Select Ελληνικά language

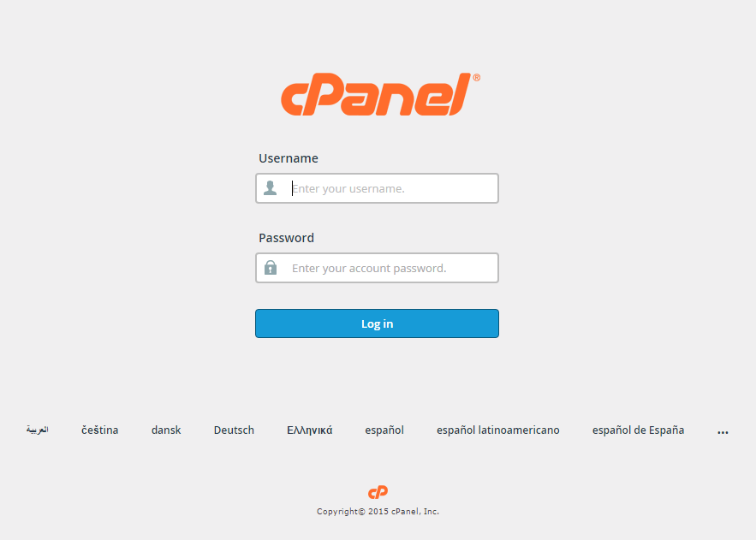310,430
